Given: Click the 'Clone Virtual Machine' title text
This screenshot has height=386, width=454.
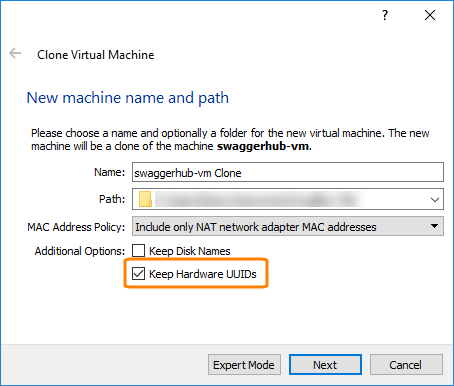Looking at the screenshot, I should (96, 55).
